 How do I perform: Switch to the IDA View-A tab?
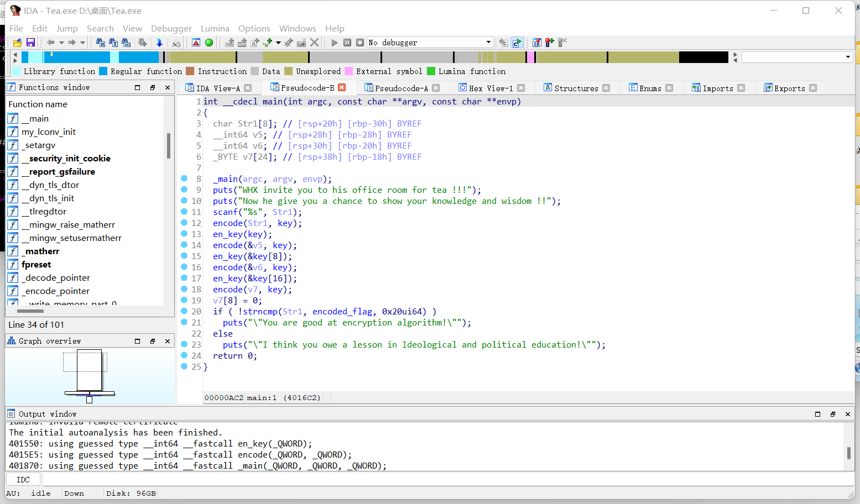point(218,88)
